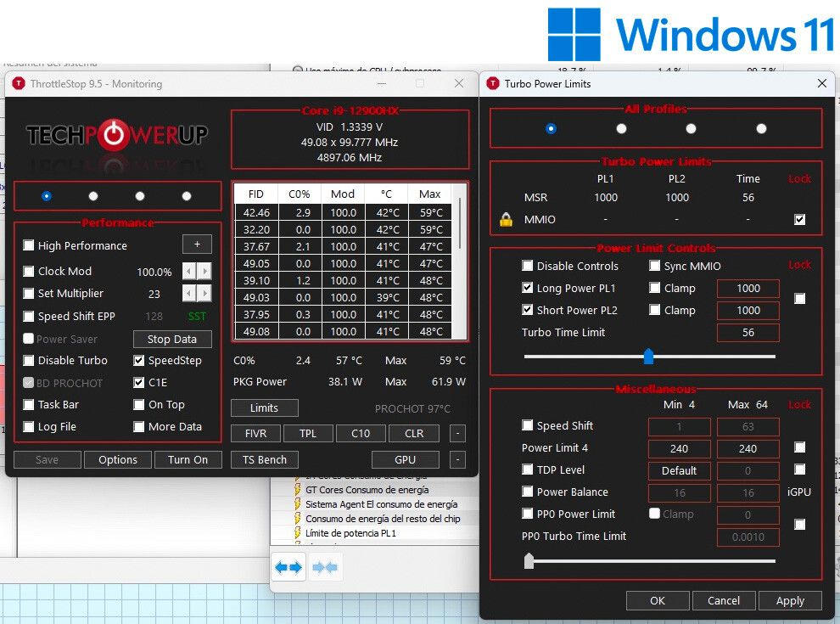Enable the Power Balance checkbox
The width and height of the screenshot is (840, 624).
pos(528,492)
